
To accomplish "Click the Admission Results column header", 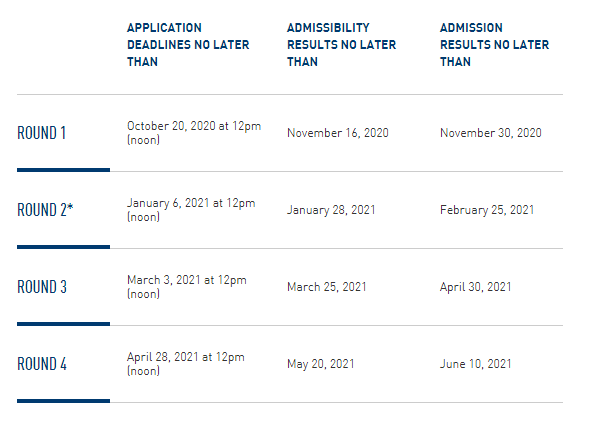I will [494, 45].
